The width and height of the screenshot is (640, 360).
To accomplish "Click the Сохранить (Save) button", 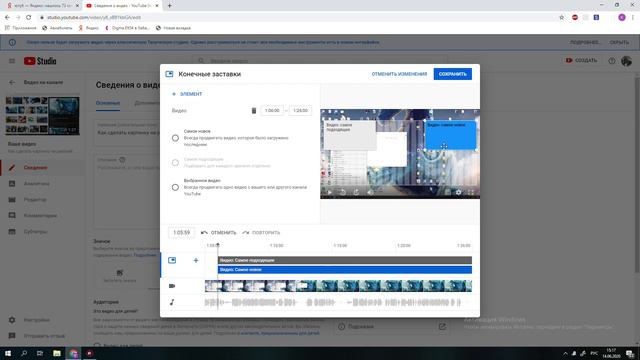I will click(x=452, y=74).
